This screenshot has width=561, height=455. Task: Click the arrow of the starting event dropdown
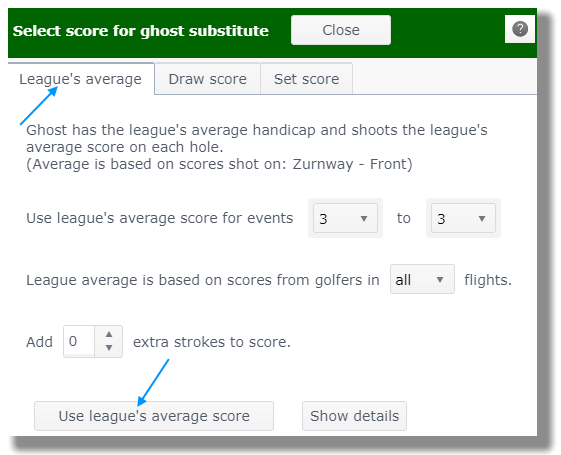[x=364, y=219]
